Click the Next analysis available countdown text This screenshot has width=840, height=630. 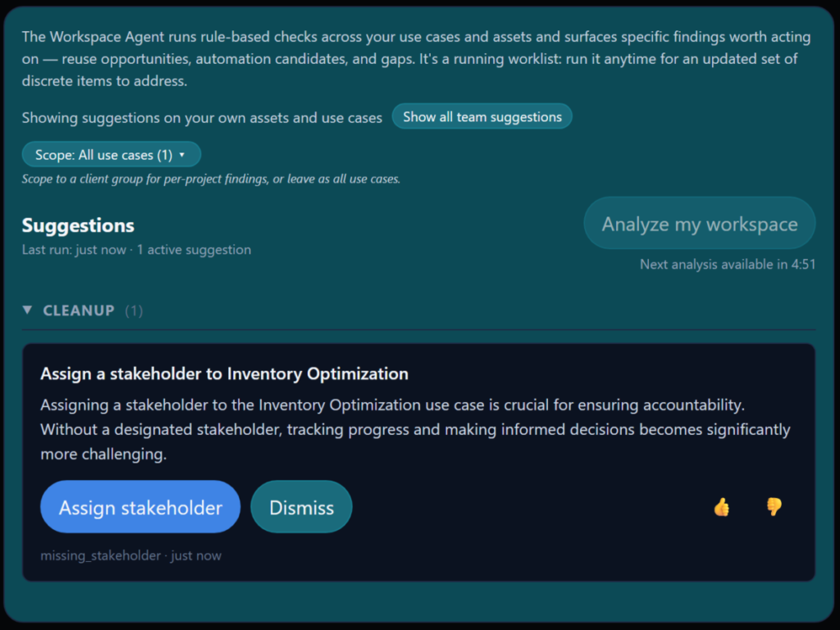click(728, 264)
